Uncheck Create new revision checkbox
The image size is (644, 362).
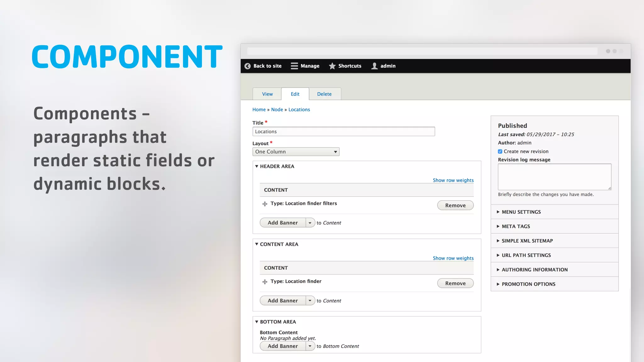pyautogui.click(x=500, y=151)
